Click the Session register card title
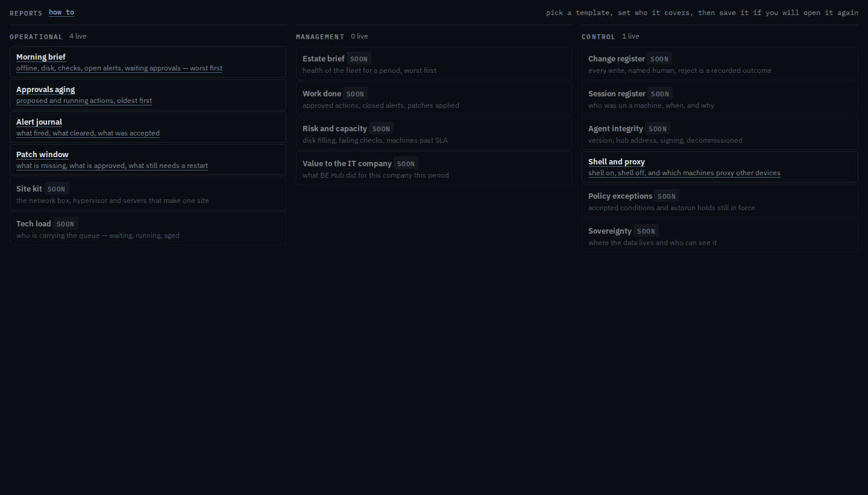 coord(617,93)
